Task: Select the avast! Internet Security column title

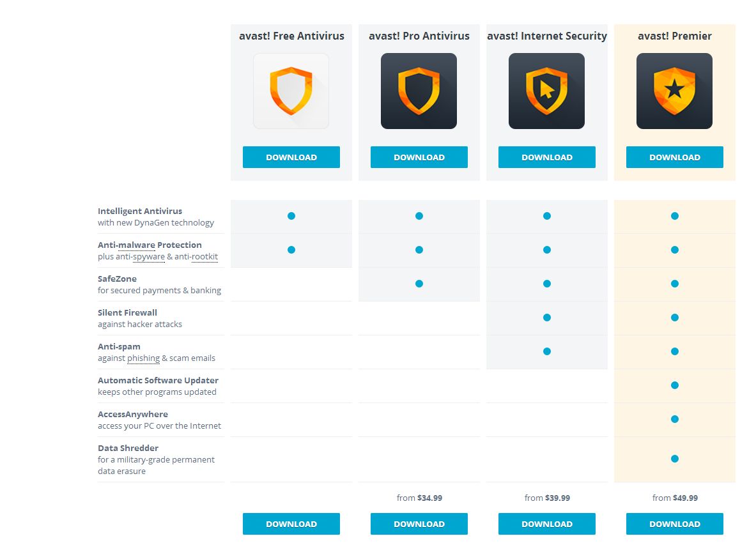Action: point(547,36)
